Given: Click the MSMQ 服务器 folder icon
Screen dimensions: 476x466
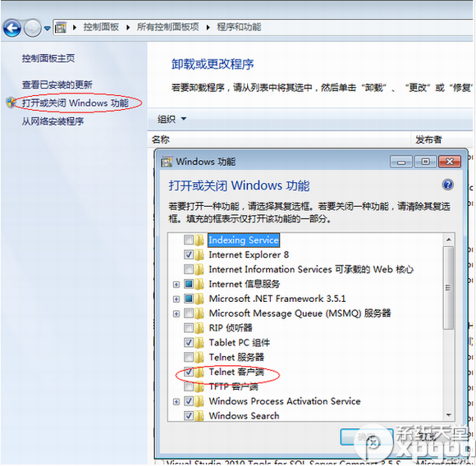Looking at the screenshot, I should (x=199, y=313).
